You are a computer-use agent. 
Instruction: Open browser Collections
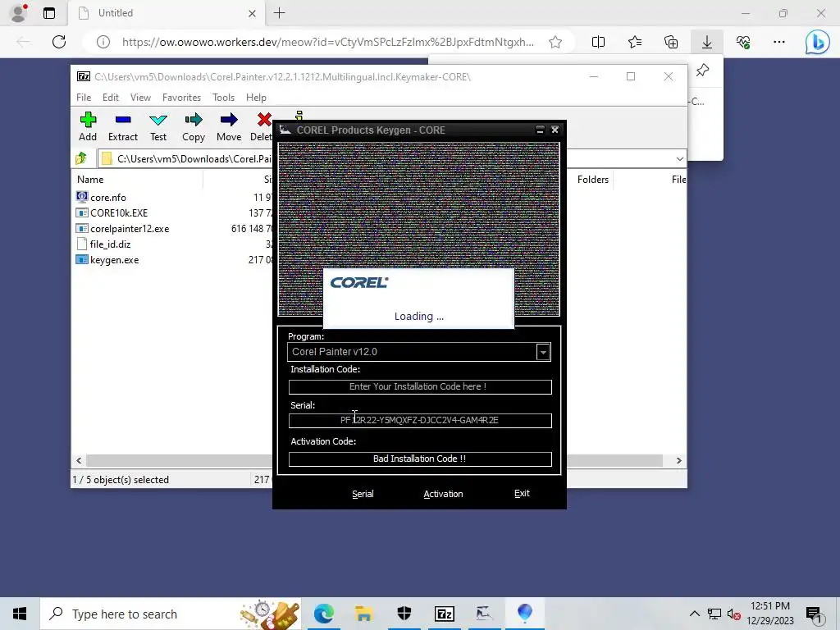pyautogui.click(x=671, y=42)
